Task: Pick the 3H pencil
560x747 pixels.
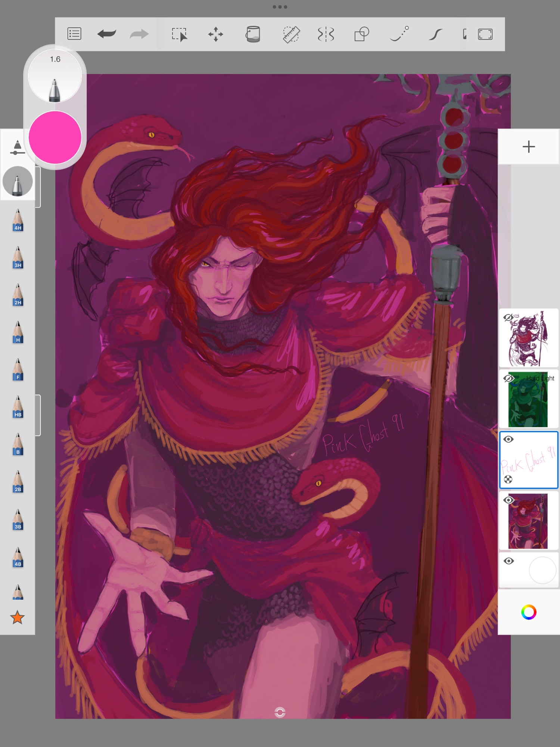Action: coord(18,257)
